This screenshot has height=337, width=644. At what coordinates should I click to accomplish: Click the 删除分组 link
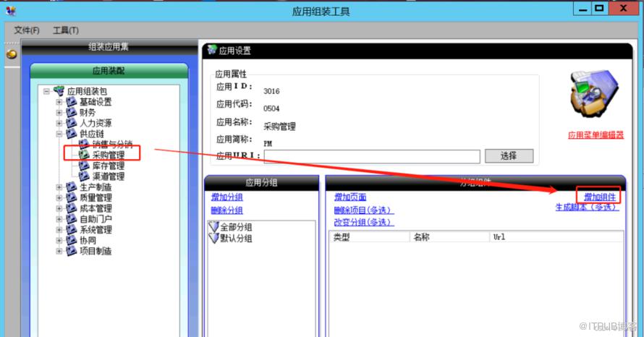tap(226, 210)
